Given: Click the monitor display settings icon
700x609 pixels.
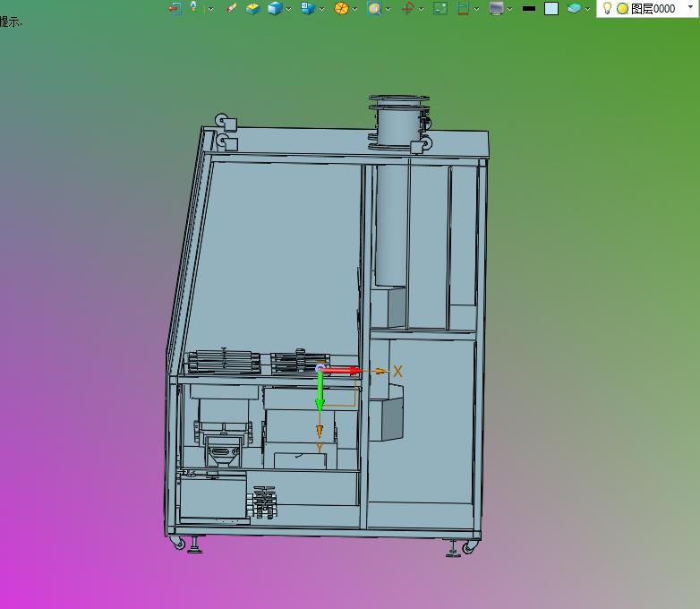Looking at the screenshot, I should [496, 8].
